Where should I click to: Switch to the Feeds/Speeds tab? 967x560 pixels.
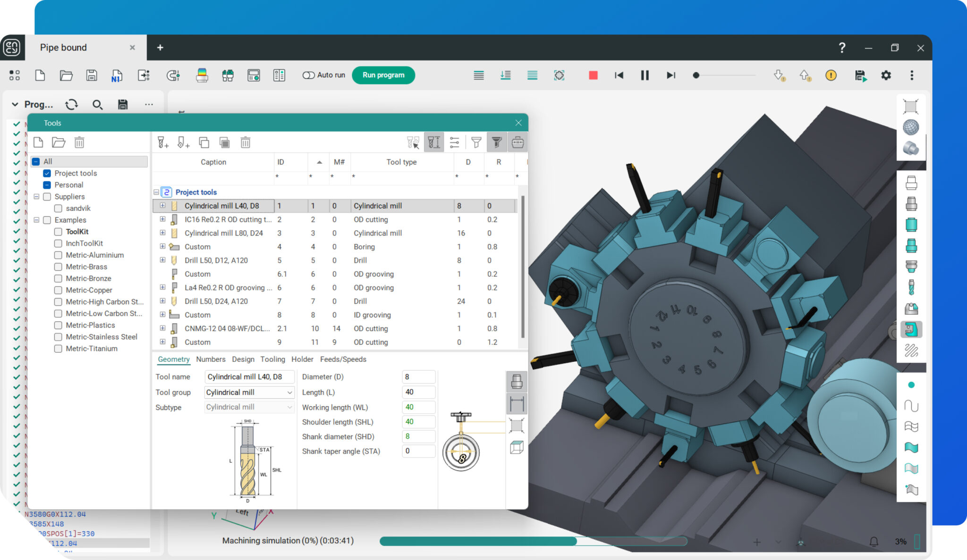tap(343, 359)
